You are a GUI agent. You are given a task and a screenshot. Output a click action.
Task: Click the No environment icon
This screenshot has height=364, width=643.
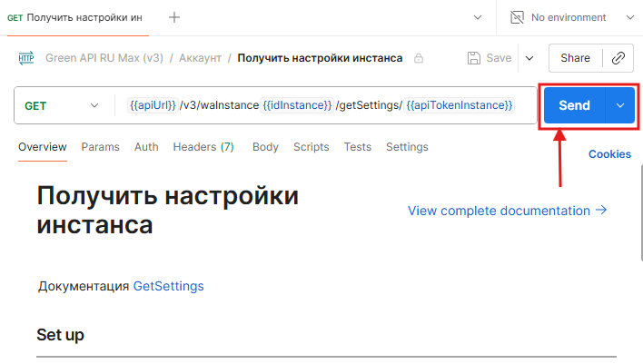[517, 17]
